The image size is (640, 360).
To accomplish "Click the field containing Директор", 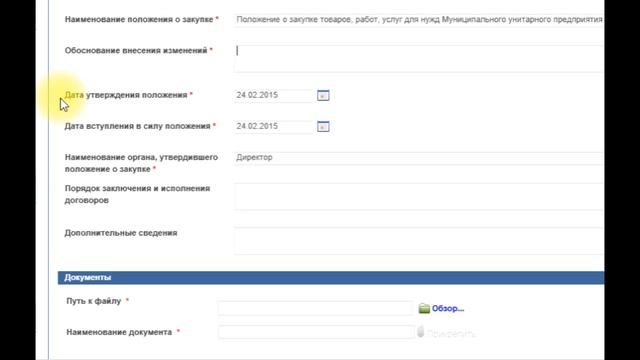I will 419,158.
